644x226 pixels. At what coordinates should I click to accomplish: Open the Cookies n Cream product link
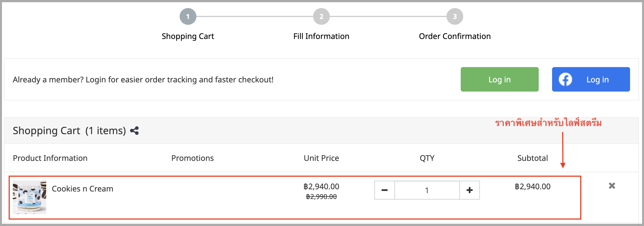[82, 189]
